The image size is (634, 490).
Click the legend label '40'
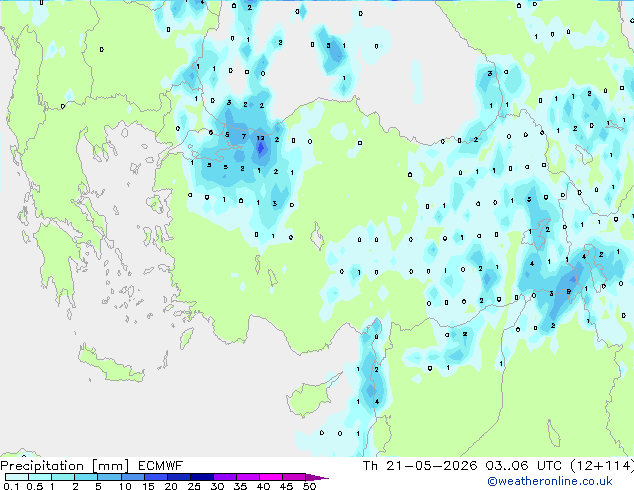(263, 486)
